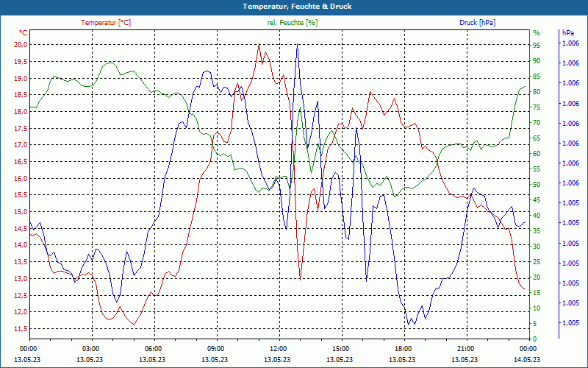
Task: Select the red 'Temperatur [°C]' legend label
Action: coord(106,23)
